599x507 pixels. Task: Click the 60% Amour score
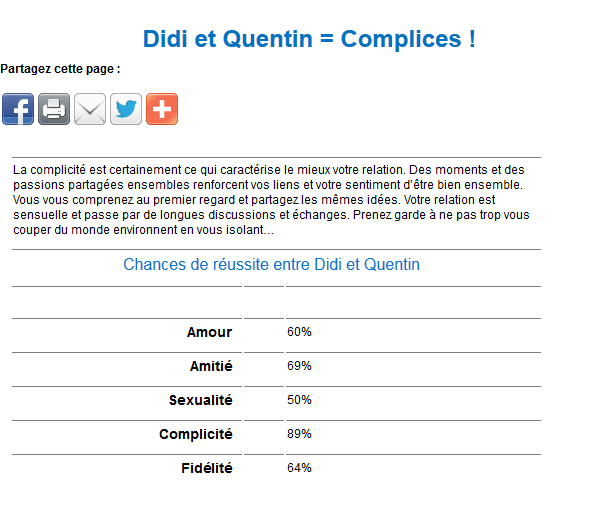coord(299,332)
